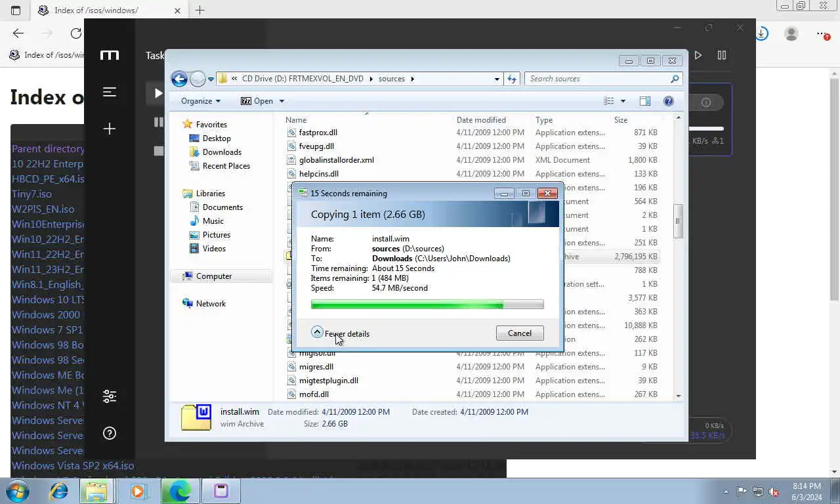Show Motrix download task info

[706, 102]
